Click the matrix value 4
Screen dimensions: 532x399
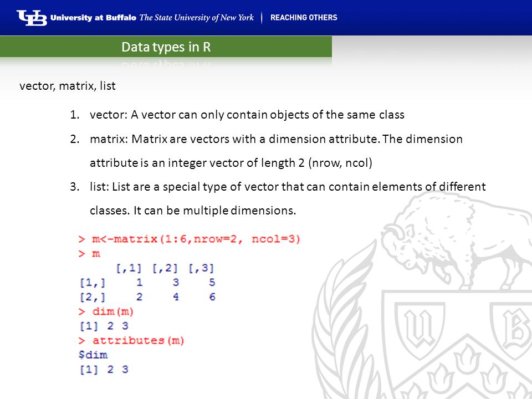click(x=176, y=297)
